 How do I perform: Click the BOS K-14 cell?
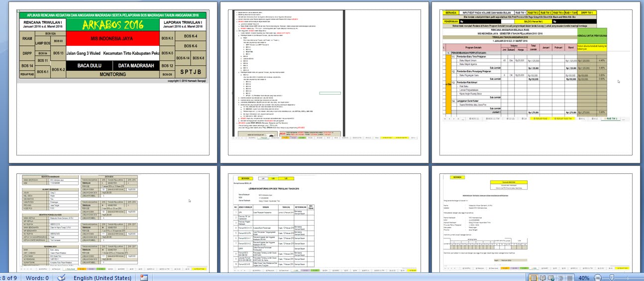183,58
